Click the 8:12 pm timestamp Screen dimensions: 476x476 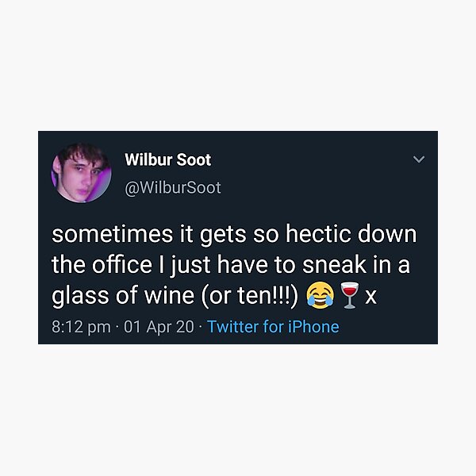pos(81,327)
